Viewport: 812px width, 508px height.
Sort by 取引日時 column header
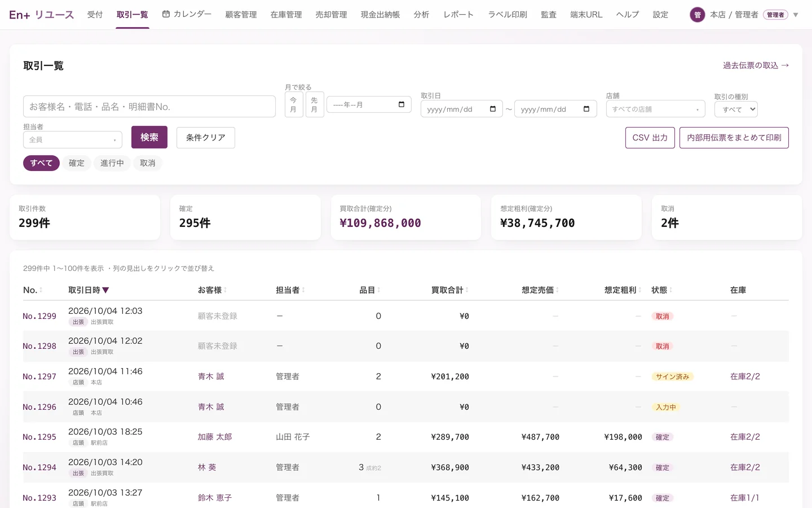point(89,290)
